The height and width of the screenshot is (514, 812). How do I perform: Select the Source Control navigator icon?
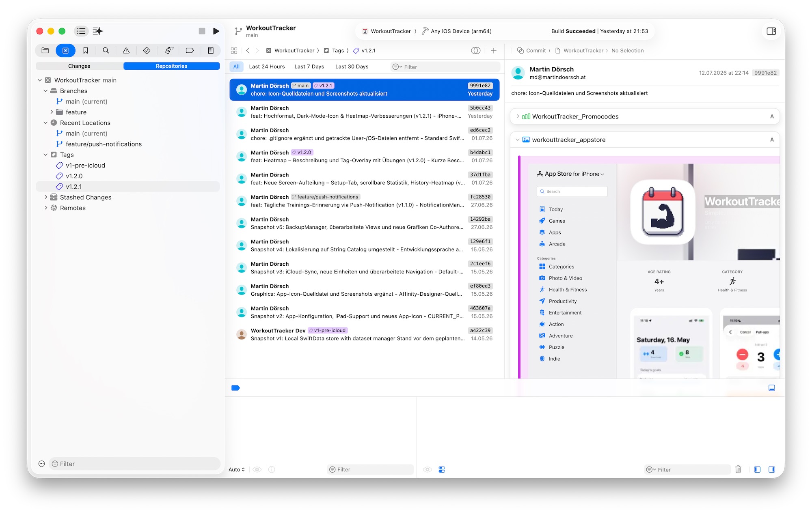tap(65, 51)
